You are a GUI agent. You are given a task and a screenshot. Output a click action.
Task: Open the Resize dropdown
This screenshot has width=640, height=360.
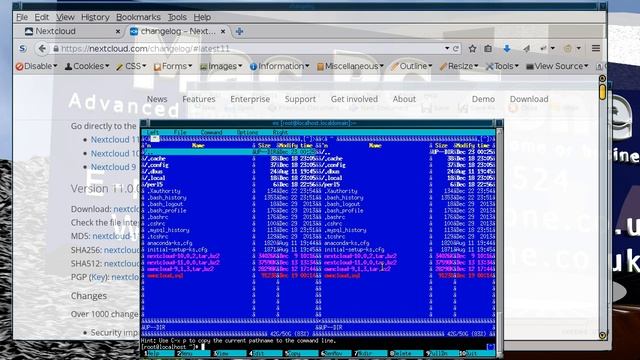(459, 66)
